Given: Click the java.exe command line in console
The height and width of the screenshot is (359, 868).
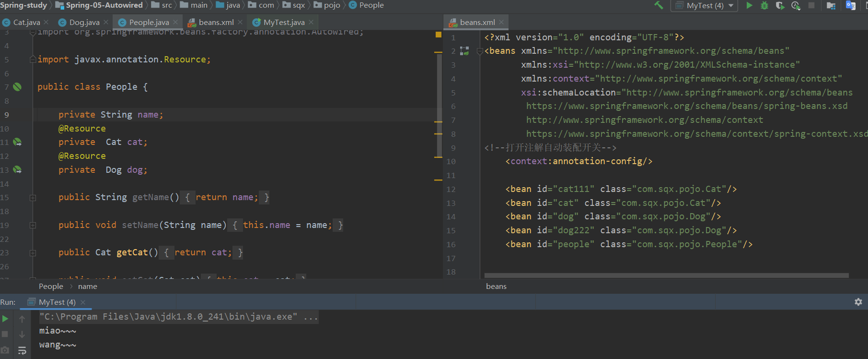Looking at the screenshot, I should 178,317.
